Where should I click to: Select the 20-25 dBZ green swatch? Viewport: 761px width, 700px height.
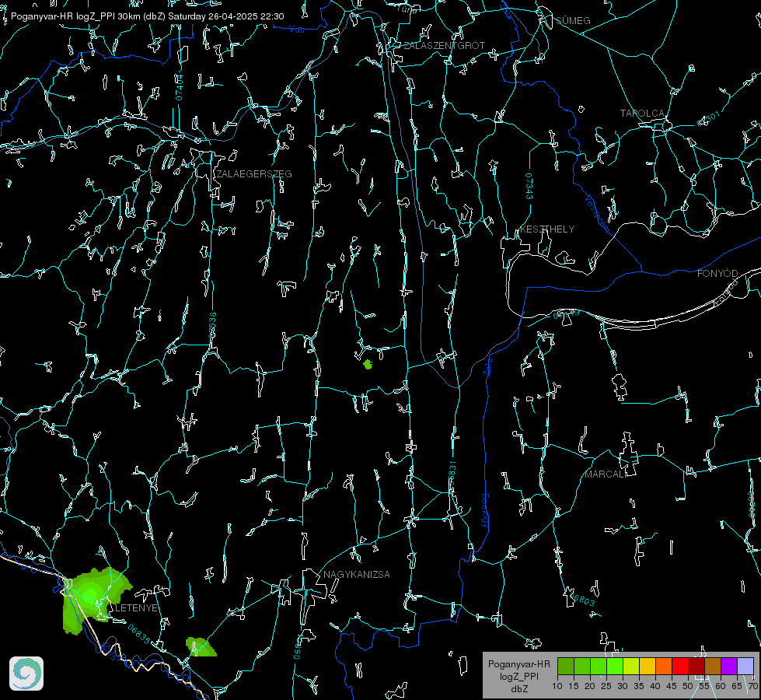pyautogui.click(x=599, y=666)
